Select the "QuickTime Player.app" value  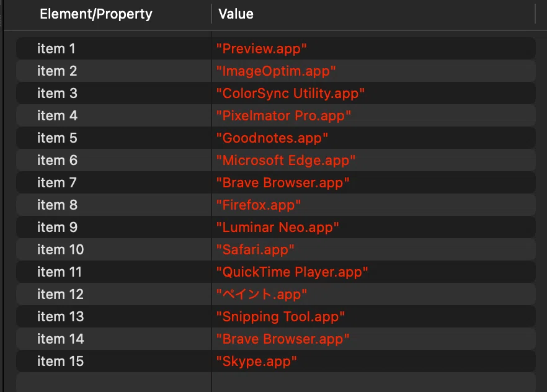coord(292,272)
